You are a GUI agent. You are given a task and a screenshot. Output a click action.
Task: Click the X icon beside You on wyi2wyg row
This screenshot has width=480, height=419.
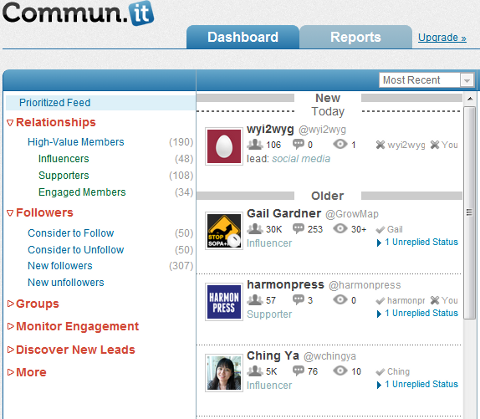click(435, 145)
